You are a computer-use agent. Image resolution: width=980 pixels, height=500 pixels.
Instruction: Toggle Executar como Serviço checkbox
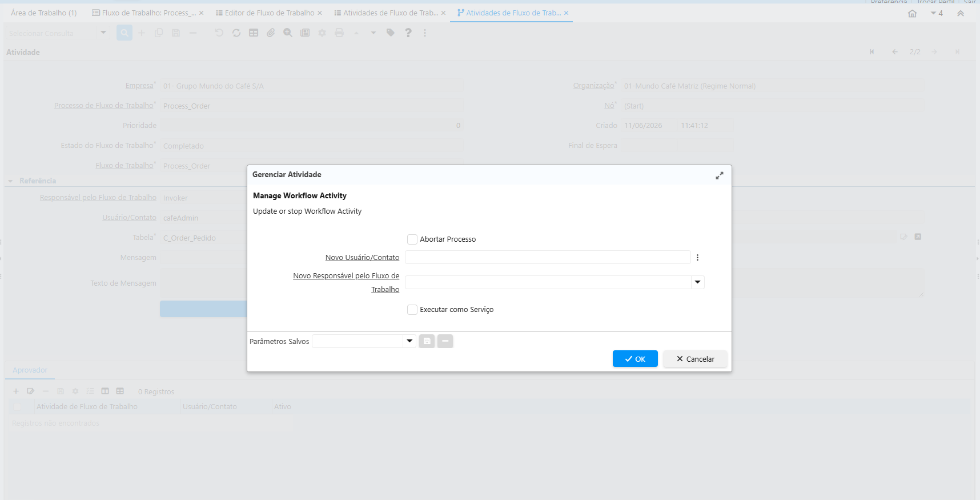(x=412, y=310)
